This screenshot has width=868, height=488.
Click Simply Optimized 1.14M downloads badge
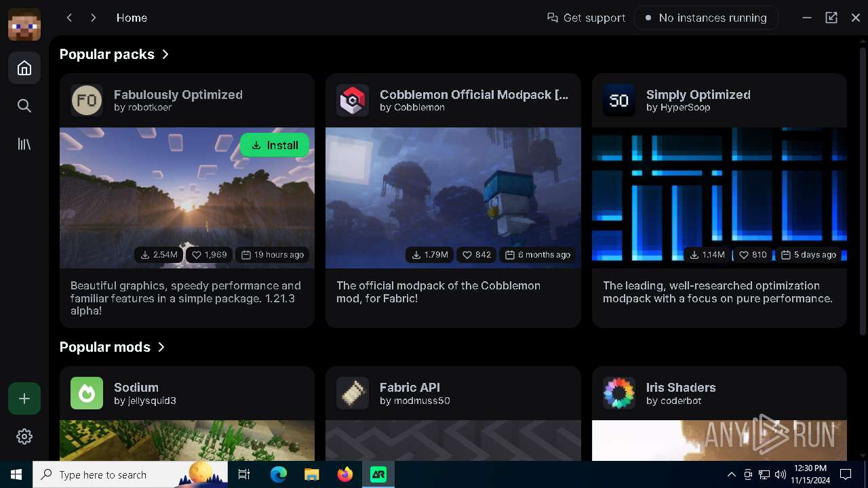pos(707,255)
